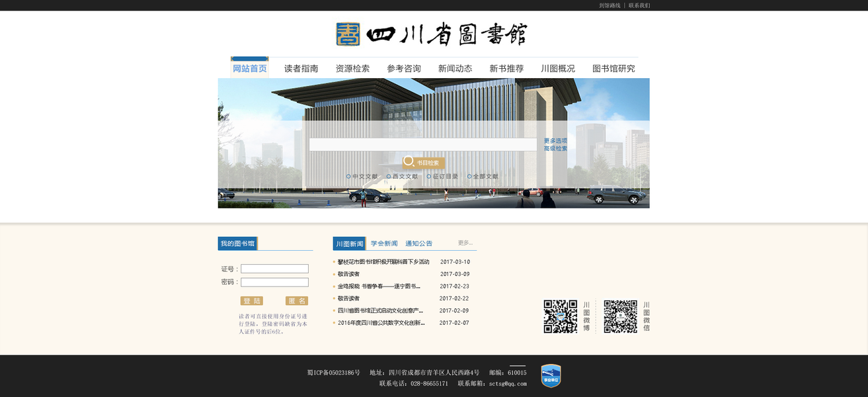Open the 川图微信 QR code
Image resolution: width=868 pixels, height=397 pixels.
(x=621, y=316)
